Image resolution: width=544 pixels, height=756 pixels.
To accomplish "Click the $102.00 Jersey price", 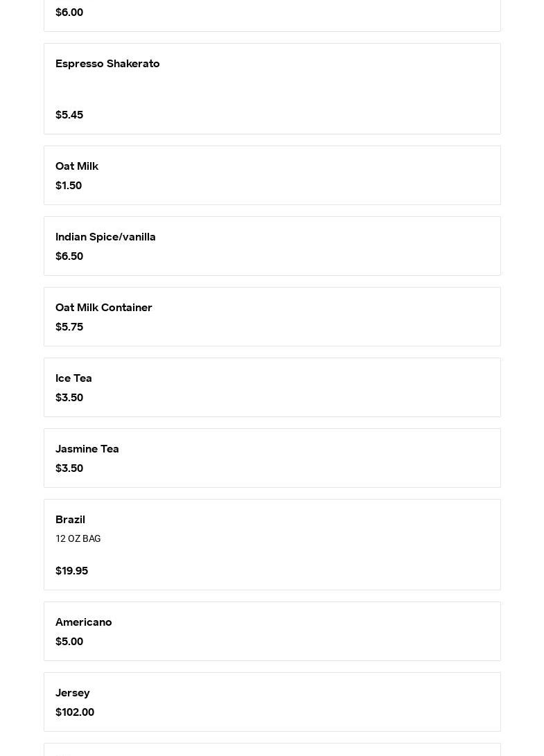I will 75,712.
